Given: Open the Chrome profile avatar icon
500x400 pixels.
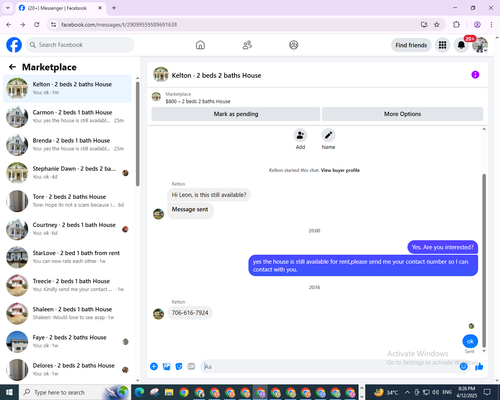Looking at the screenshot, I should pyautogui.click(x=477, y=25).
